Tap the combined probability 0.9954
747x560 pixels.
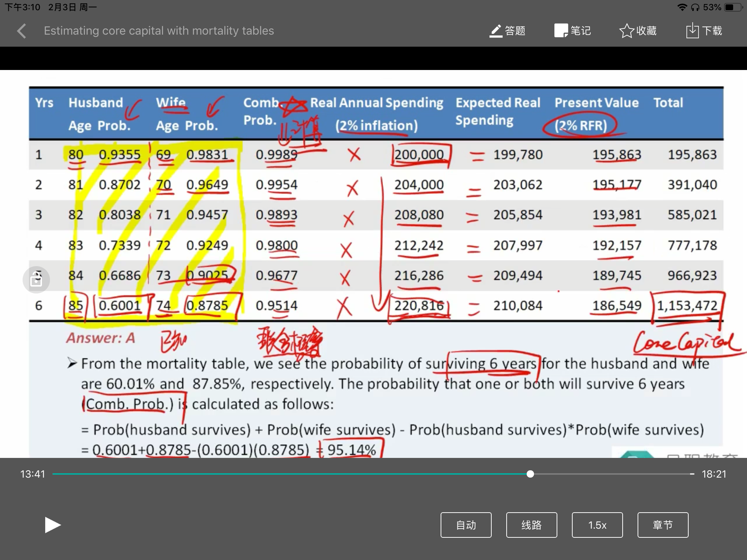(x=276, y=185)
